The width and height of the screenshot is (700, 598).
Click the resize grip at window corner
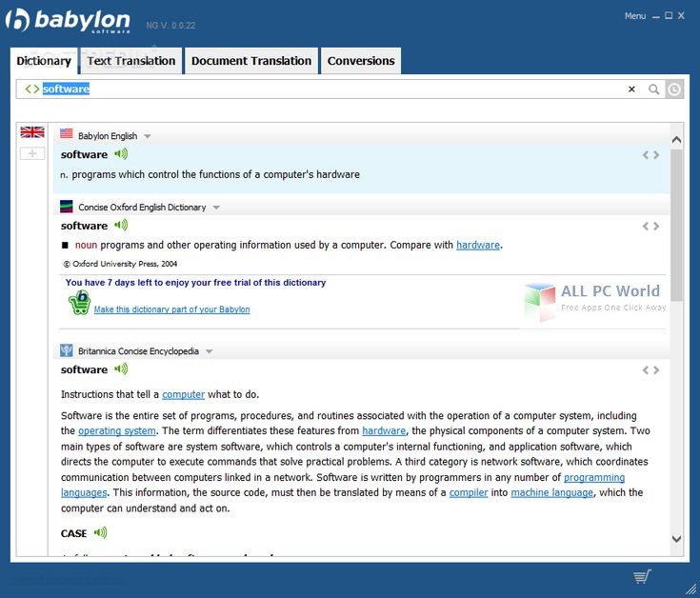point(691,589)
